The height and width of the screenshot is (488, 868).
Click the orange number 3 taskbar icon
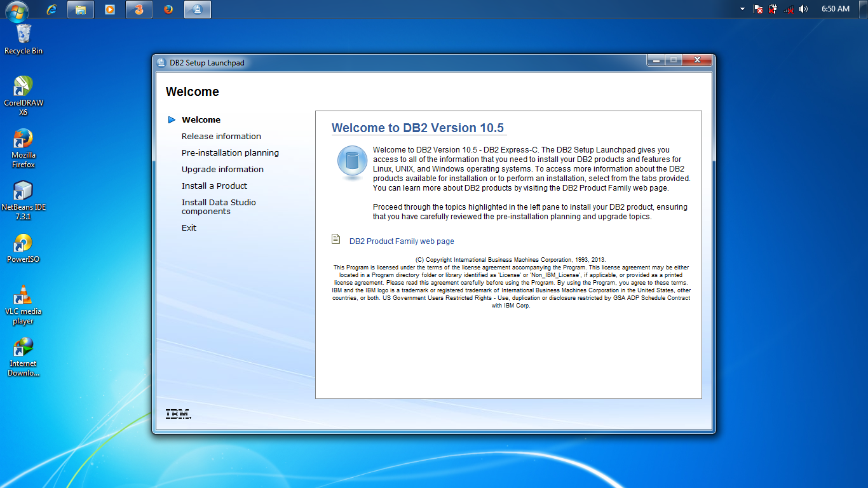click(x=139, y=10)
